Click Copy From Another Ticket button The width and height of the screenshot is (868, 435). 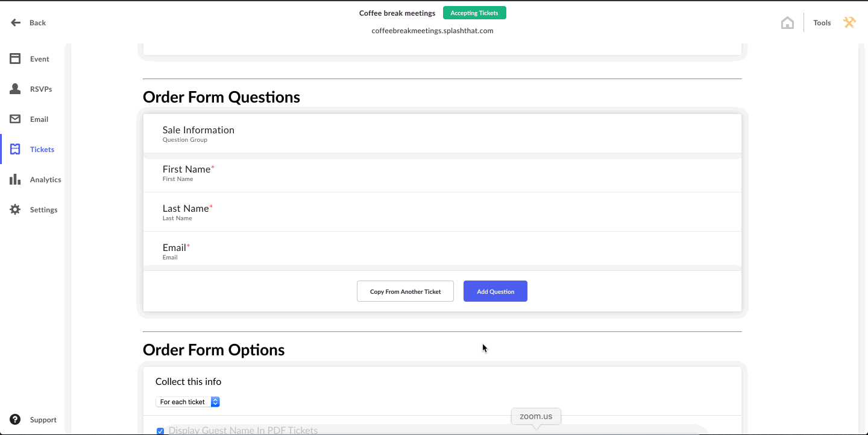point(405,291)
